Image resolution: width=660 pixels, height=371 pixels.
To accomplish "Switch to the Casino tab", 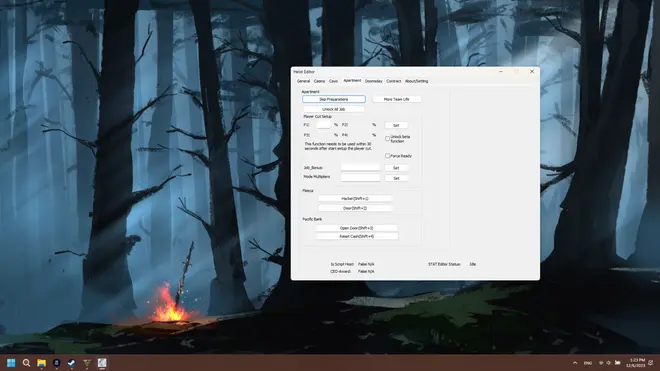I will tap(319, 81).
